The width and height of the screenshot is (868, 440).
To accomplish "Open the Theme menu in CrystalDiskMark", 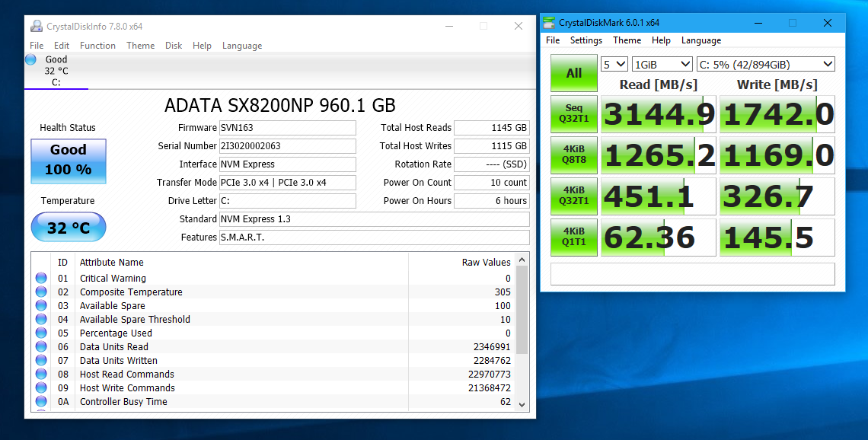I will click(627, 40).
